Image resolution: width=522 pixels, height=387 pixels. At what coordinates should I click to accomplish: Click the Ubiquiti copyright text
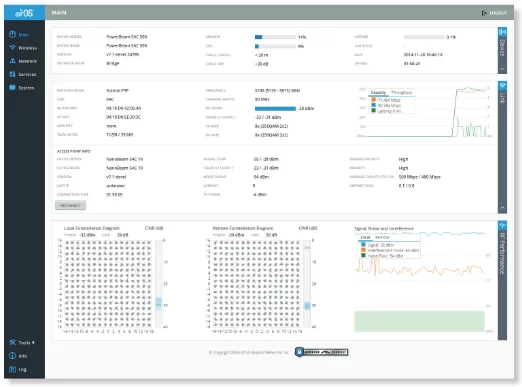249,352
